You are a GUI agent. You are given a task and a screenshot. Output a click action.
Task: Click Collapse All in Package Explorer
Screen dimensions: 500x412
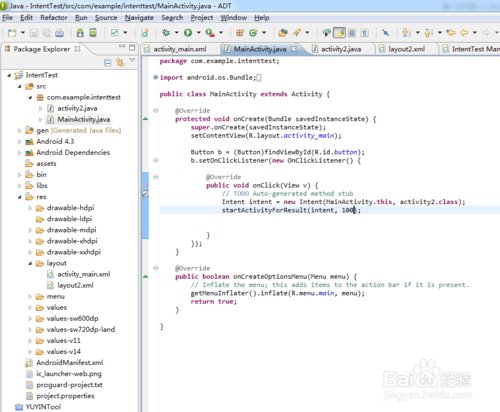coord(108,63)
